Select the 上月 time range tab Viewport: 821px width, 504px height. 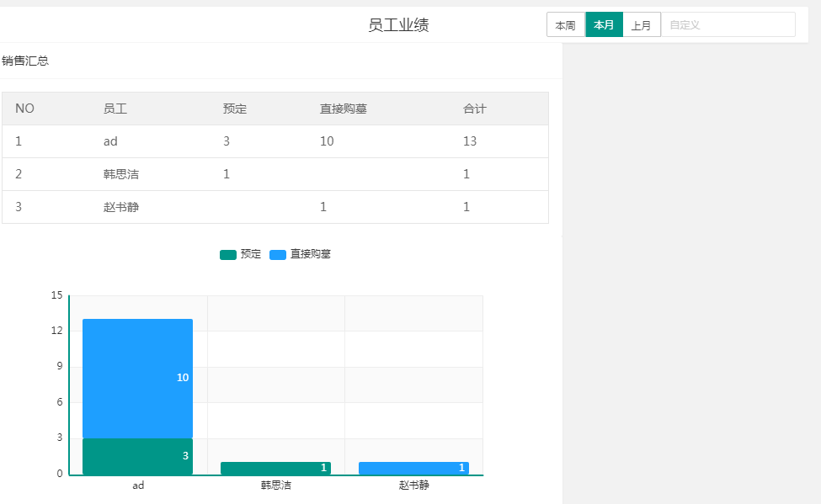tap(642, 25)
